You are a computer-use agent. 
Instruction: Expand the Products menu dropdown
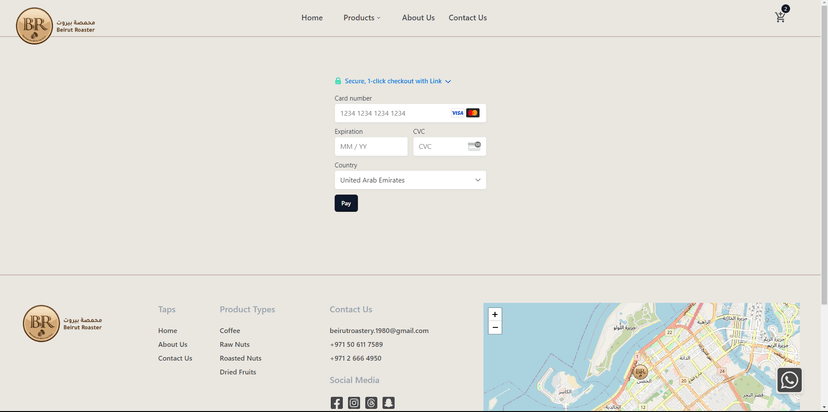tap(362, 18)
